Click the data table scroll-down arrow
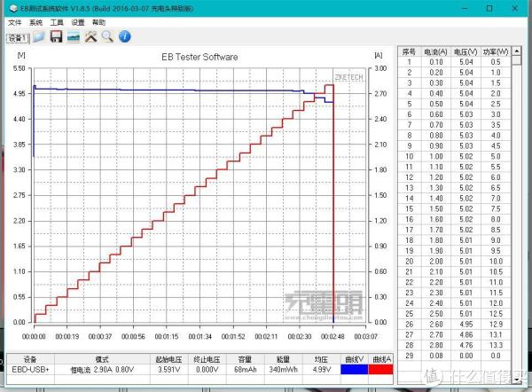This screenshot has height=392, width=532. click(x=516, y=380)
